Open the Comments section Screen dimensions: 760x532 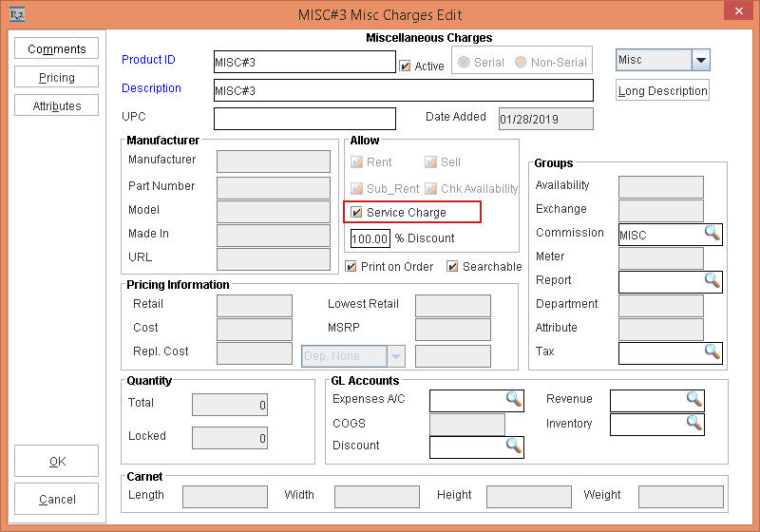click(57, 49)
